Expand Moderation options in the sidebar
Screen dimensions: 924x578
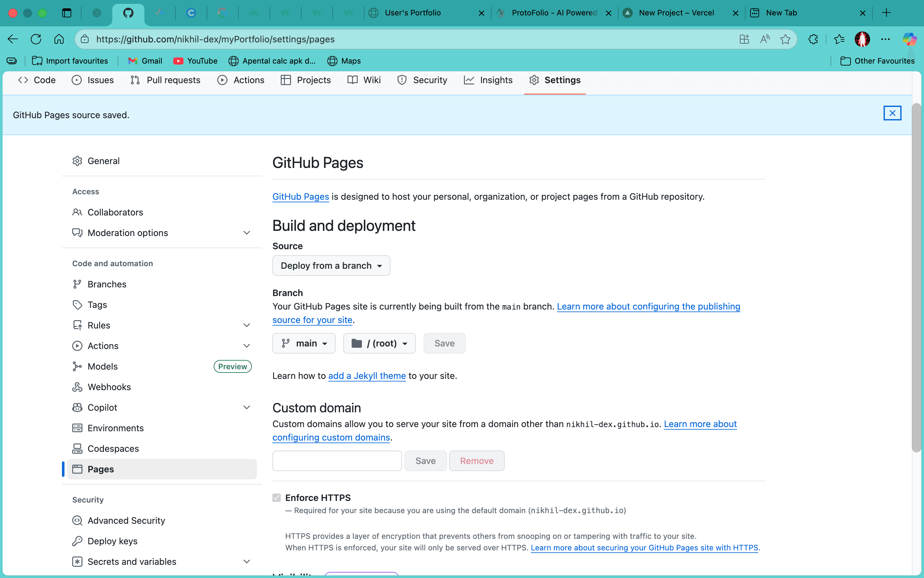tap(247, 233)
